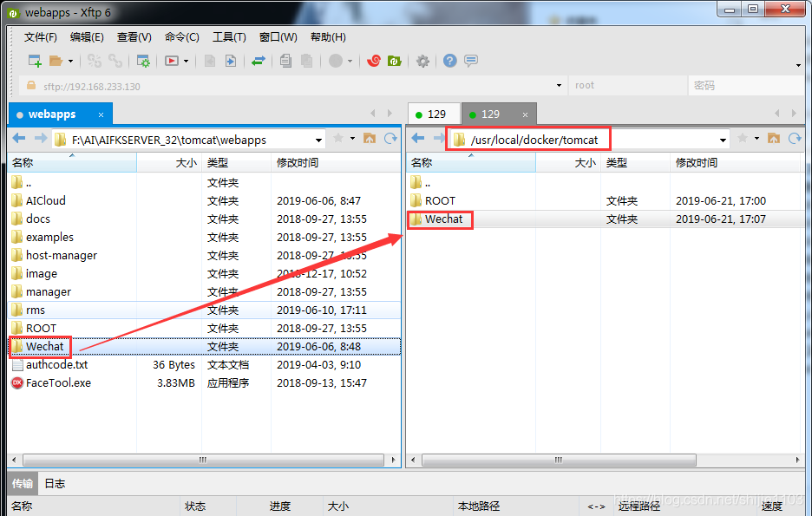The height and width of the screenshot is (516, 812).
Task: Expand the Open Session dropdown arrow
Action: [70, 61]
